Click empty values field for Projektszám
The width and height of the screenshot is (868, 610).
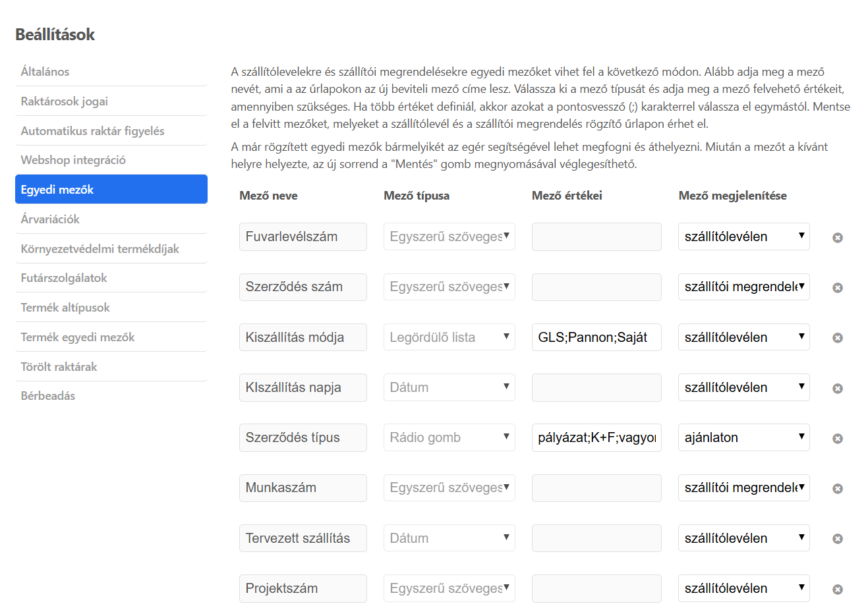[x=596, y=588]
